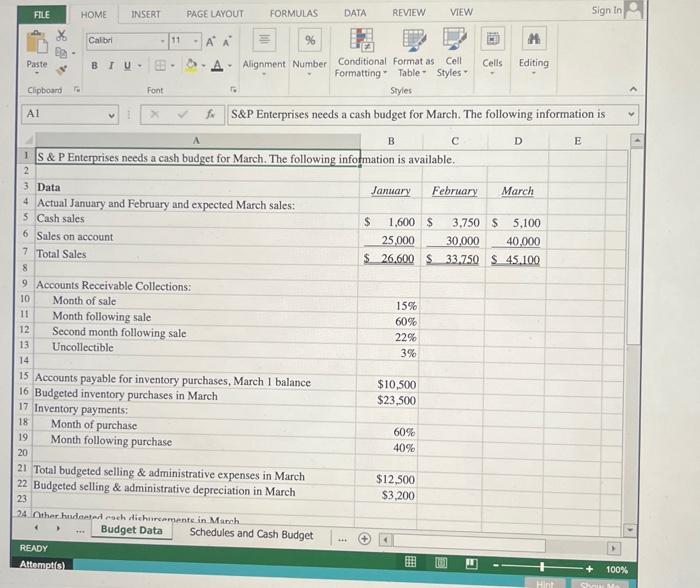Toggle Underline formatting
Viewport: 700px width, 588px height.
coord(127,66)
